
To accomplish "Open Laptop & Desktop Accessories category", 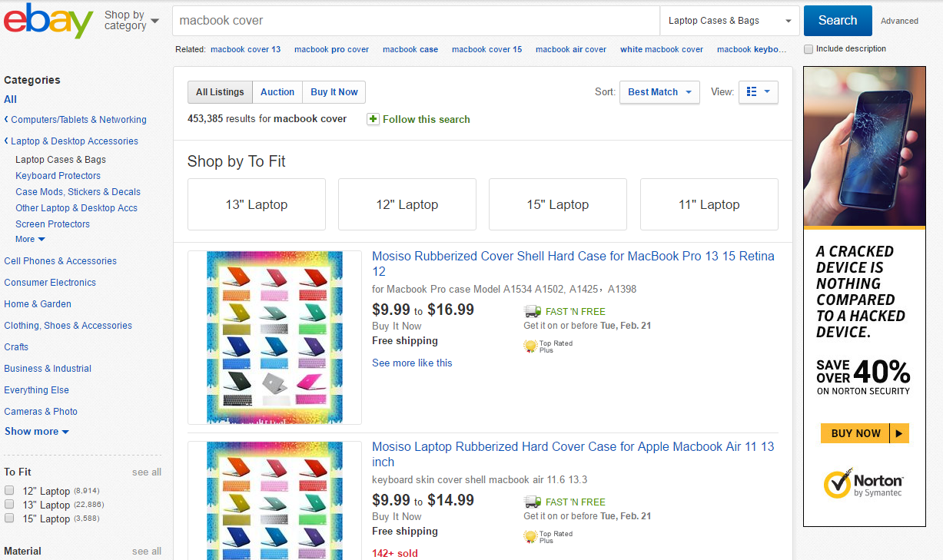I will 75,141.
